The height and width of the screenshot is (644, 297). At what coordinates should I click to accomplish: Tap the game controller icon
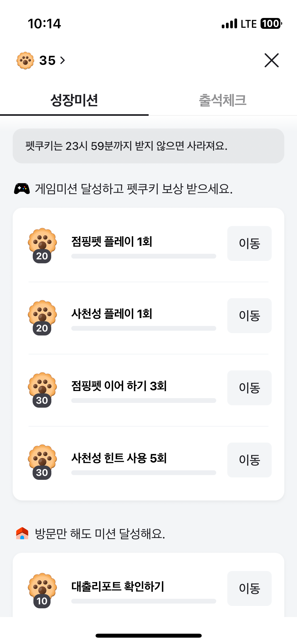pos(22,189)
